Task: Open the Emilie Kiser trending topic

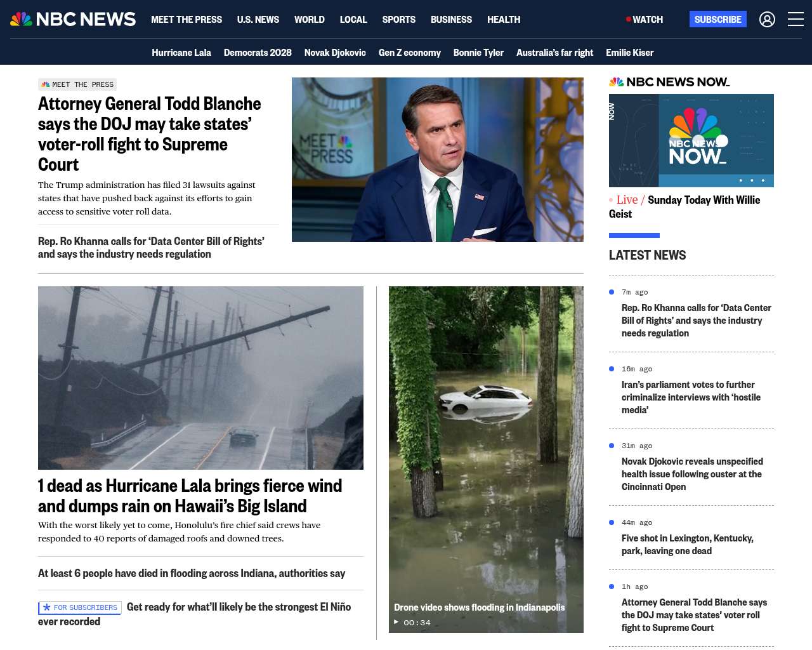Action: (630, 53)
